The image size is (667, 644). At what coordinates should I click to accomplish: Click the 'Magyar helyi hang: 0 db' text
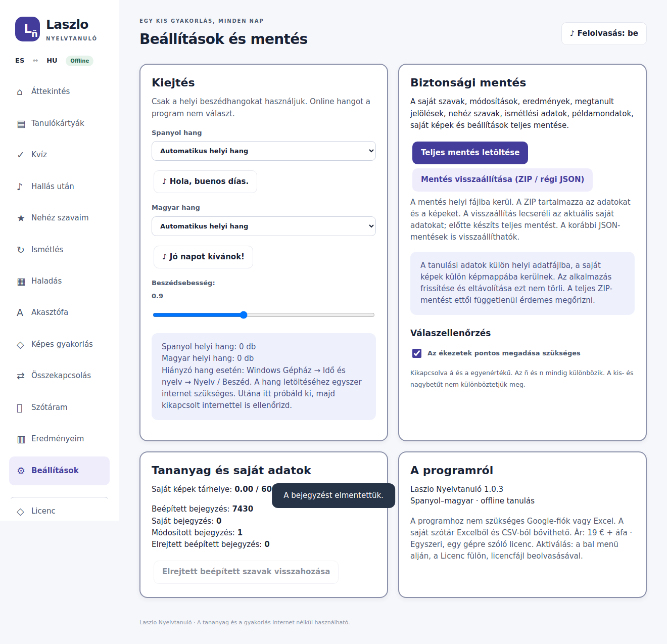point(208,358)
